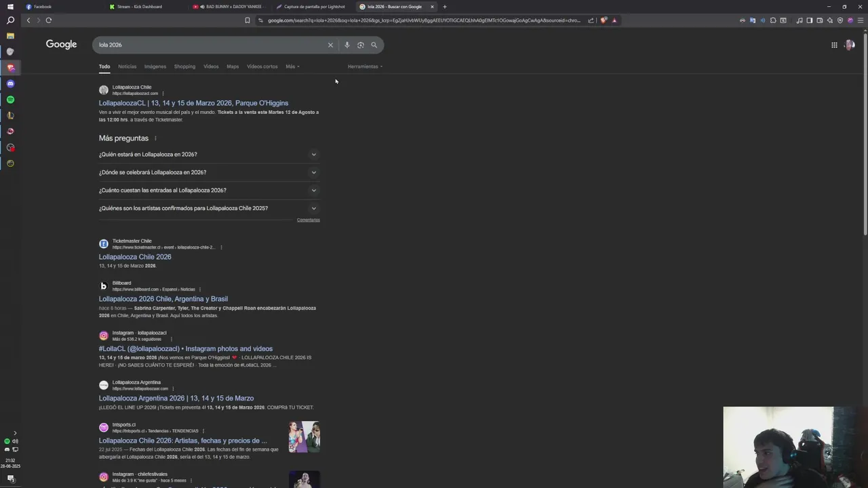Open the Google apps grid
The image size is (868, 488).
(834, 45)
